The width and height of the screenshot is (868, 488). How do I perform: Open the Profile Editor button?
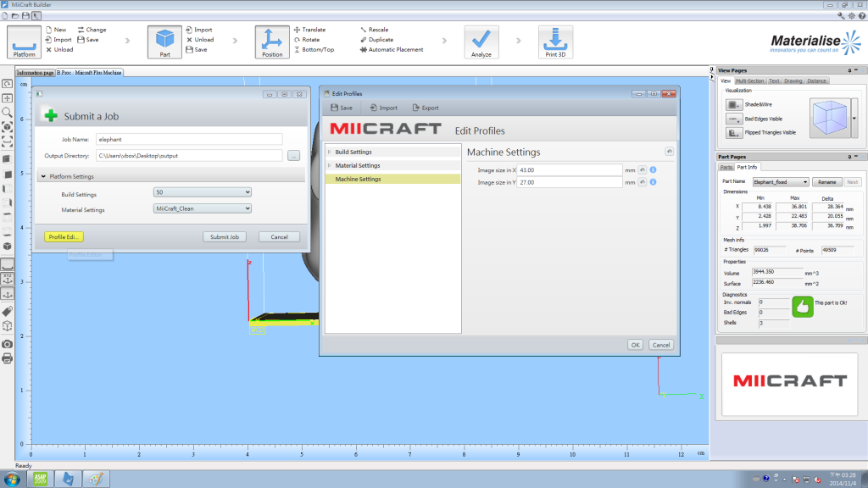tap(64, 237)
